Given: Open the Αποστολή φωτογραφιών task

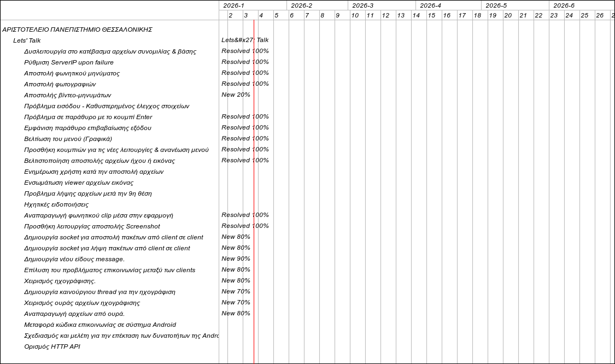Looking at the screenshot, I should click(60, 84).
